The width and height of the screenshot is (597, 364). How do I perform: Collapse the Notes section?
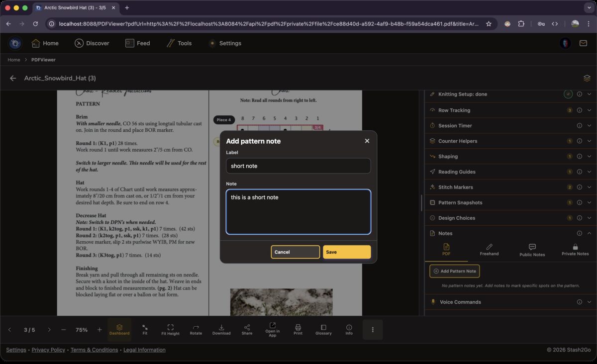590,233
